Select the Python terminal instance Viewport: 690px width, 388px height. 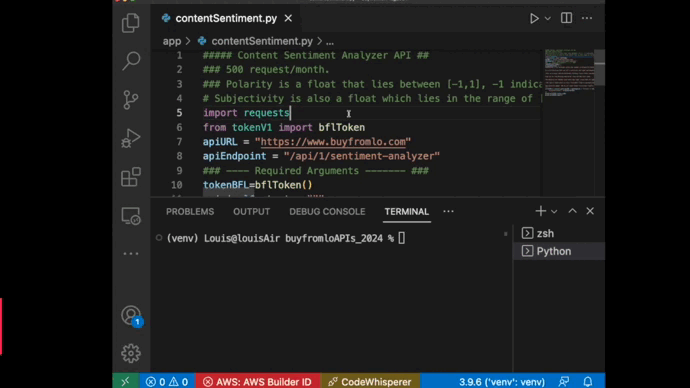[559, 251]
